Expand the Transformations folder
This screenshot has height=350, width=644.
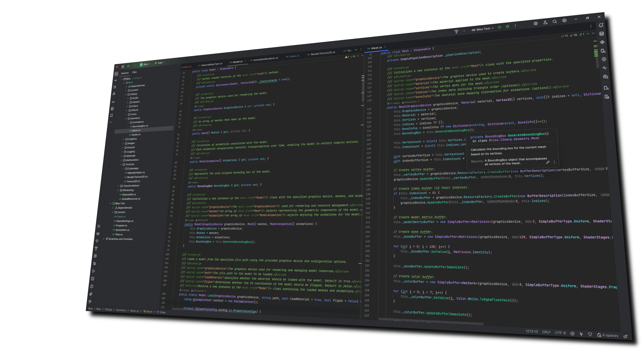tap(119, 186)
